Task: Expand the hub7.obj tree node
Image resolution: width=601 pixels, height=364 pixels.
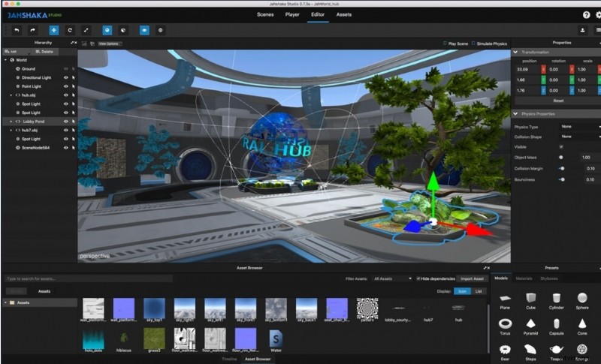Action: coord(11,131)
